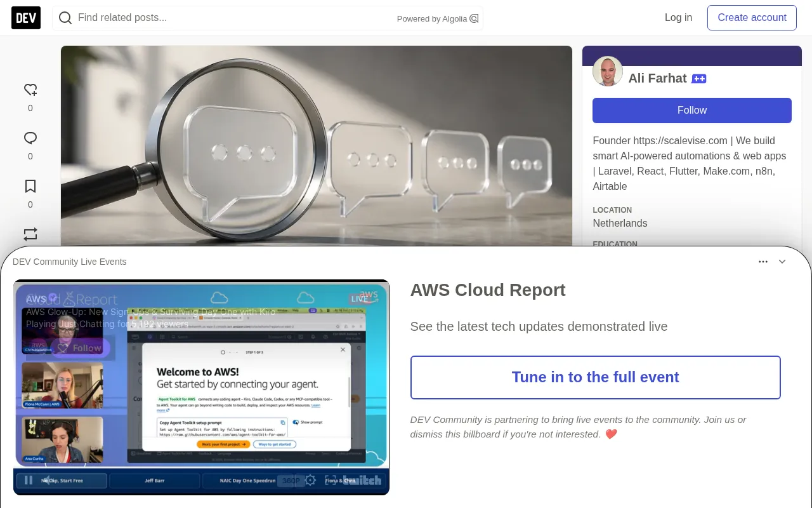This screenshot has width=812, height=508.
Task: Click Ali Farhat's subscriber badge icon
Action: pos(699,79)
